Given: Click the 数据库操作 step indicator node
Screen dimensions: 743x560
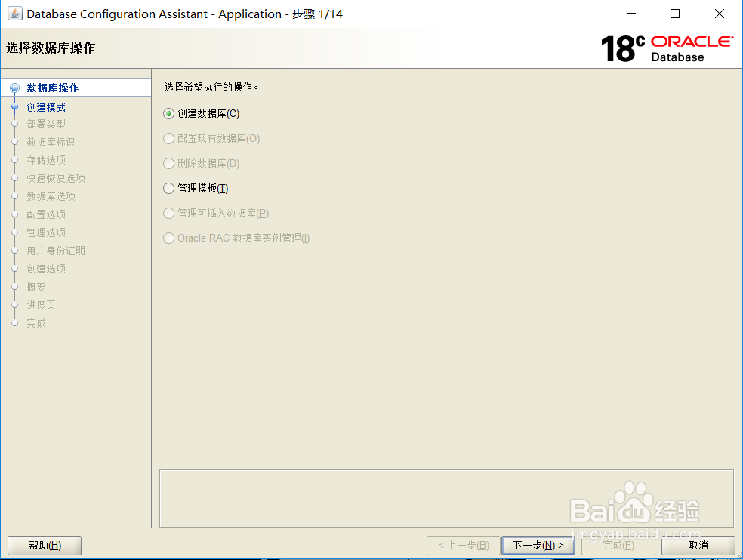Looking at the screenshot, I should point(15,87).
